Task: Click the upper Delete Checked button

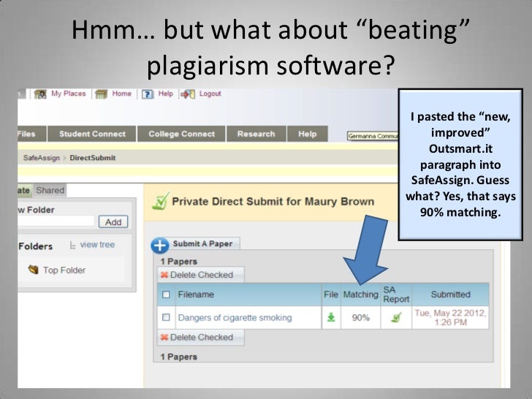Action: click(201, 275)
